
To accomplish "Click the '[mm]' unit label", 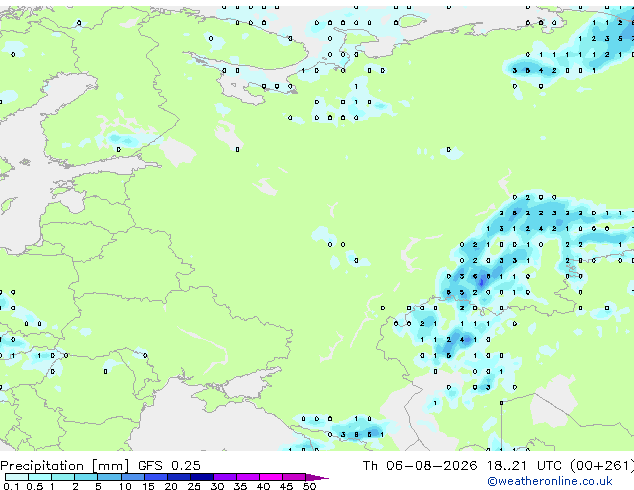I will [x=110, y=466].
